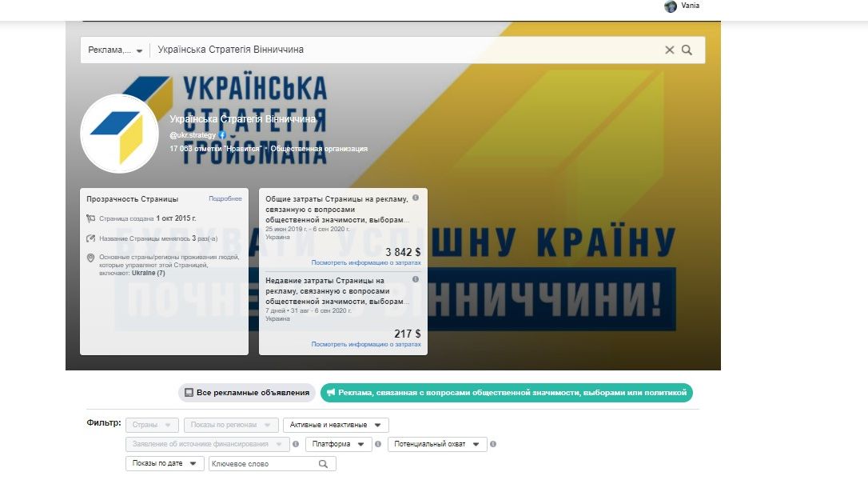Click info icon right of Платформа dropdown

(378, 444)
